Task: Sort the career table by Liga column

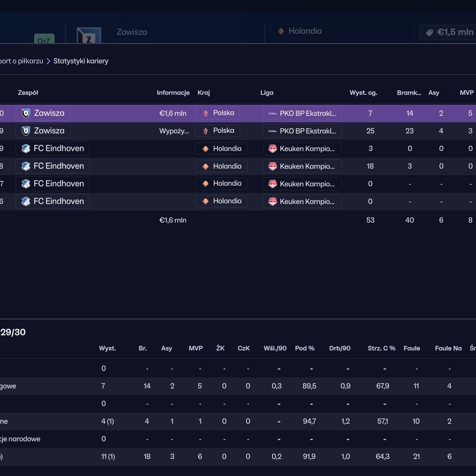Action: (267, 93)
